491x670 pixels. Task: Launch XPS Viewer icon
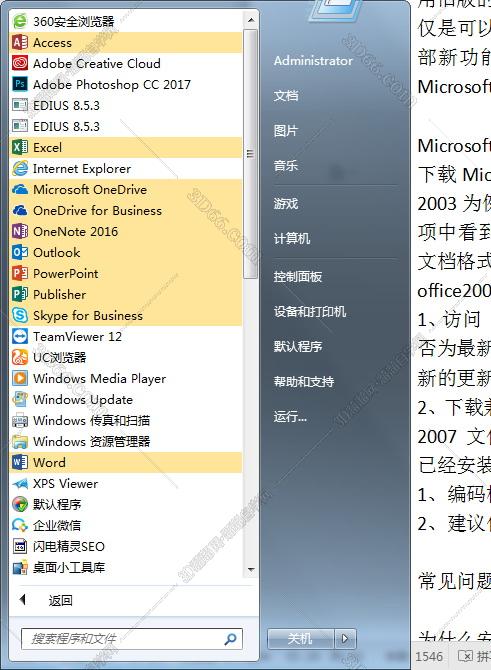tap(20, 483)
